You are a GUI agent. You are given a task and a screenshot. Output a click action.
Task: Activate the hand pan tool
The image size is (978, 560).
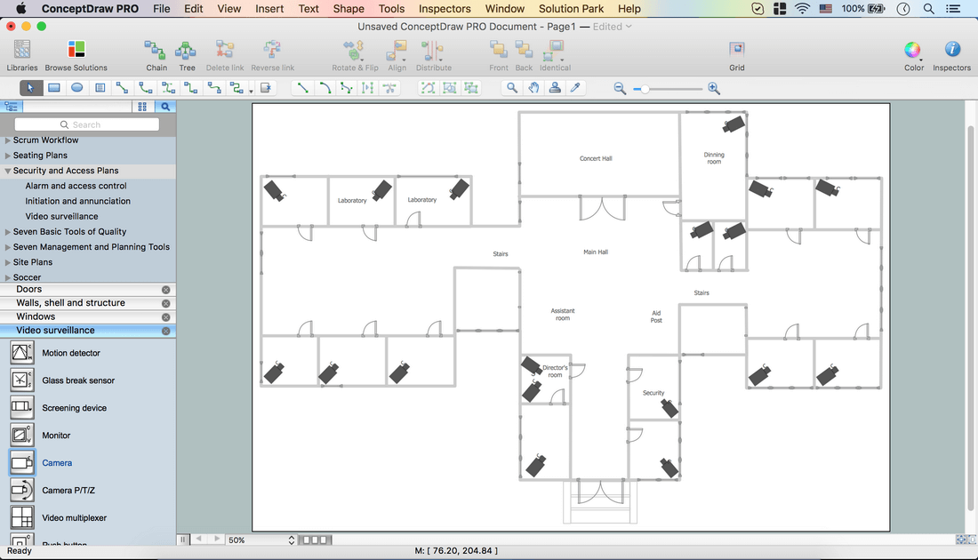coord(533,88)
